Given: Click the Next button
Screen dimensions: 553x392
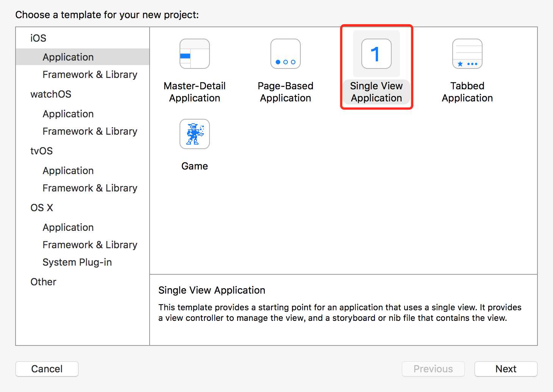Looking at the screenshot, I should 506,369.
